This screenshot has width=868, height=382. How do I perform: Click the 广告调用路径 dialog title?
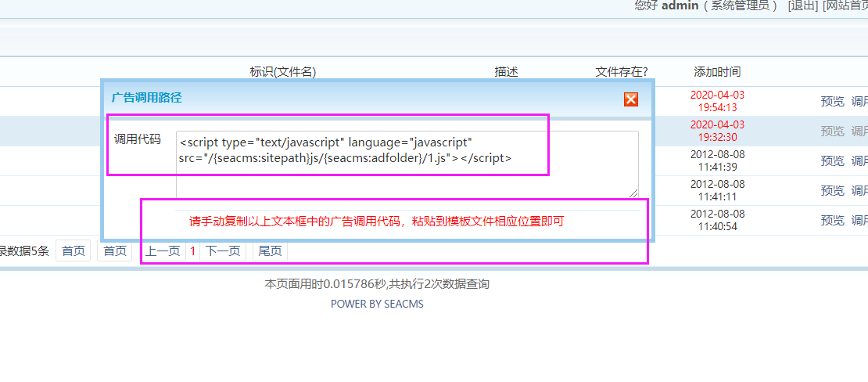(x=147, y=98)
